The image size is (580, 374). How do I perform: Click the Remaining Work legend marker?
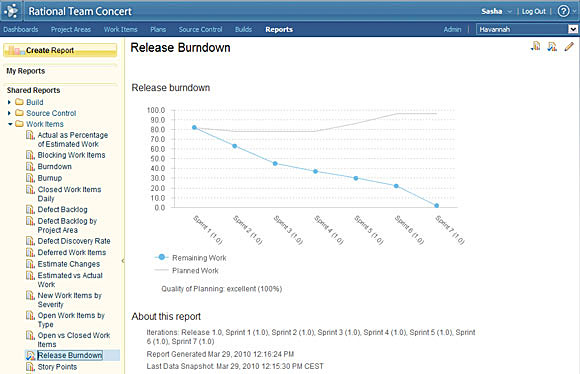(x=162, y=257)
